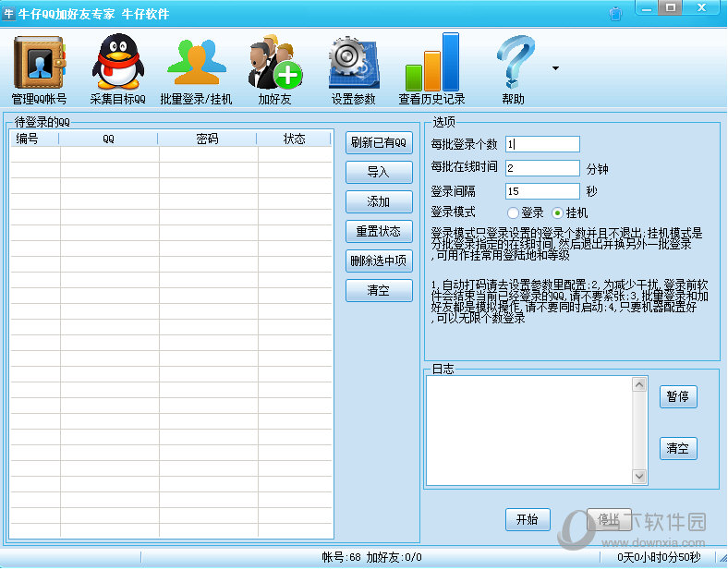The width and height of the screenshot is (728, 570).
Task: Sort by the 状态 column header
Action: (295, 139)
